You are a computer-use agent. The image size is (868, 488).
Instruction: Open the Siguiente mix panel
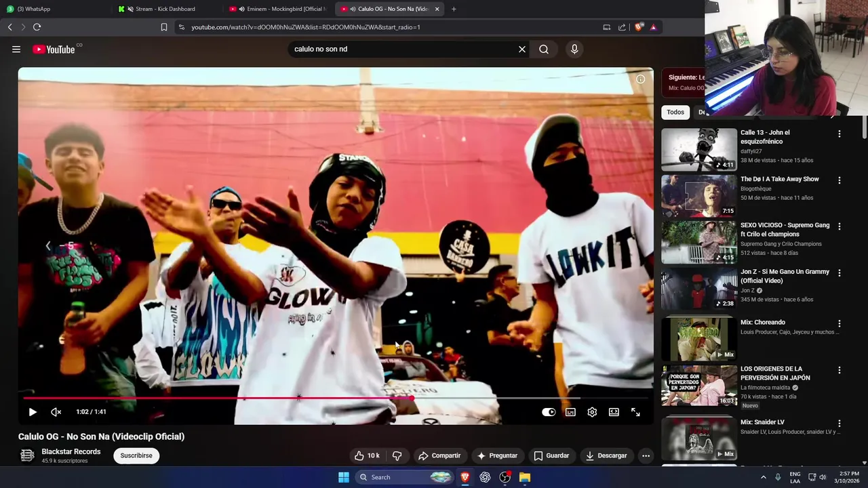coord(683,83)
